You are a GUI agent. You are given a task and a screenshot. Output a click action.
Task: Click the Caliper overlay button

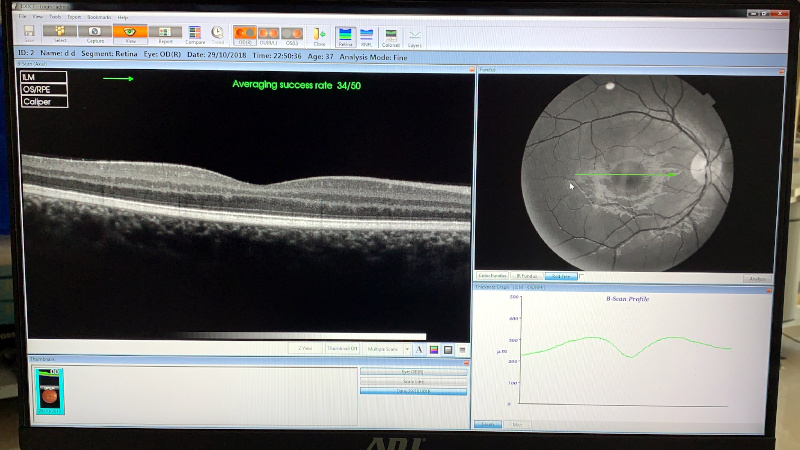click(x=42, y=100)
